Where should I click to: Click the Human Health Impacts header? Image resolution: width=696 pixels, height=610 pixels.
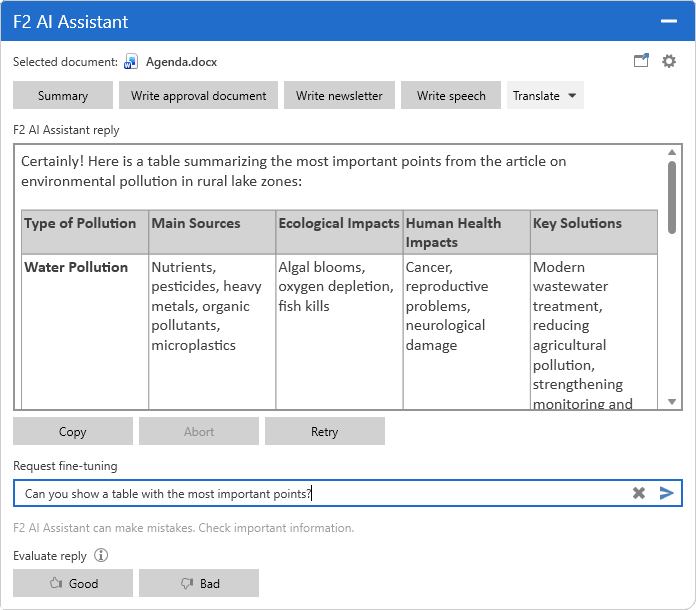[467, 232]
